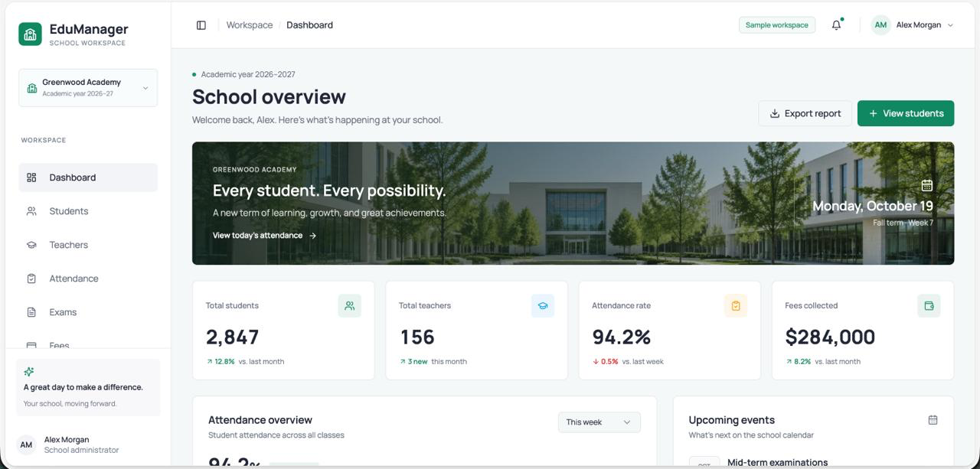Open the notifications bell
The height and width of the screenshot is (469, 980).
(x=837, y=25)
